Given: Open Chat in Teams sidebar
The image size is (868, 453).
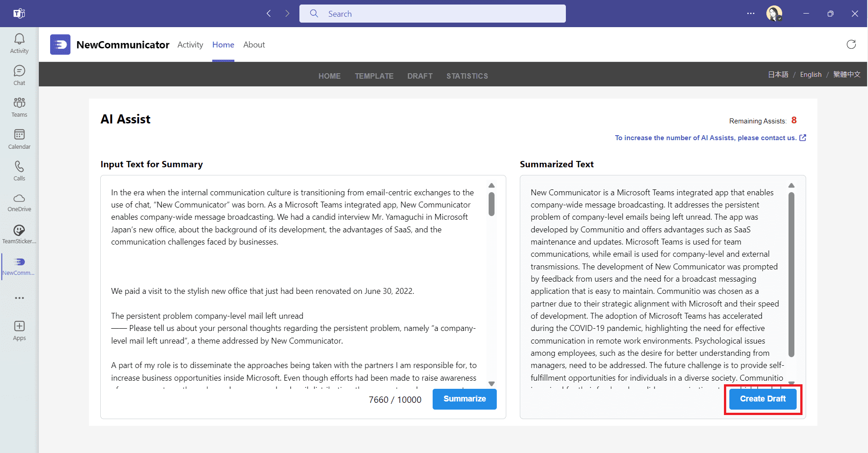Looking at the screenshot, I should pos(19,75).
